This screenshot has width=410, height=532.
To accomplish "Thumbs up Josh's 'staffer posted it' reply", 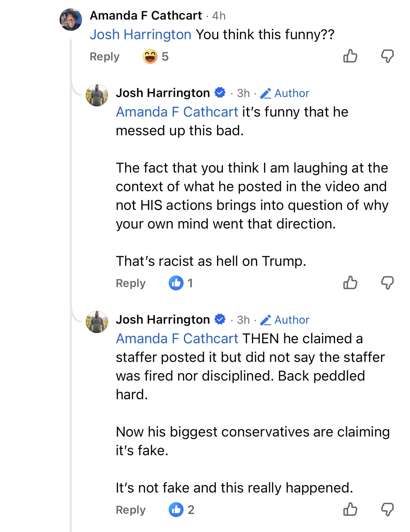I will pyautogui.click(x=350, y=510).
